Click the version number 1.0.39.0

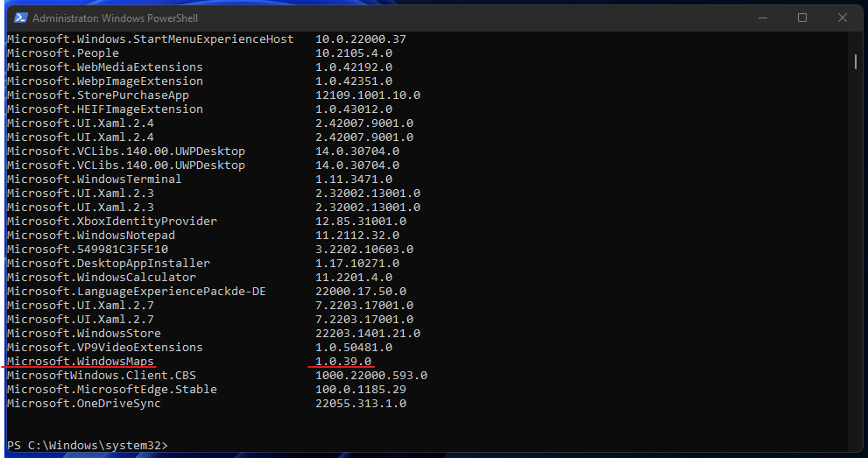click(x=343, y=361)
